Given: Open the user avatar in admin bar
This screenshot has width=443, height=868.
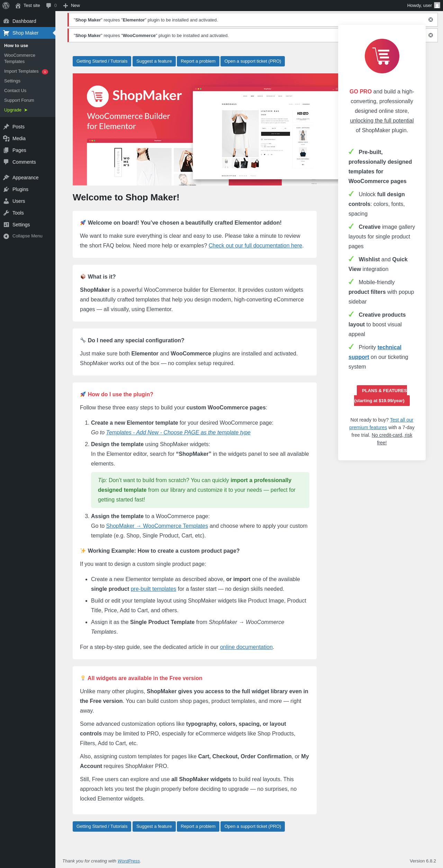Looking at the screenshot, I should [437, 6].
